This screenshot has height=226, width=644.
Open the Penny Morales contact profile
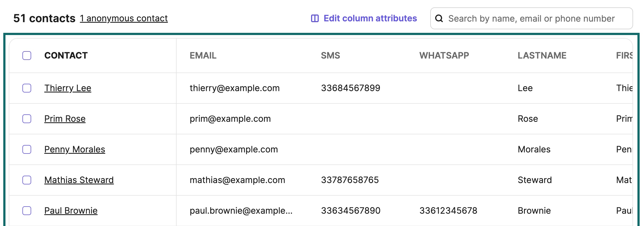click(x=75, y=149)
